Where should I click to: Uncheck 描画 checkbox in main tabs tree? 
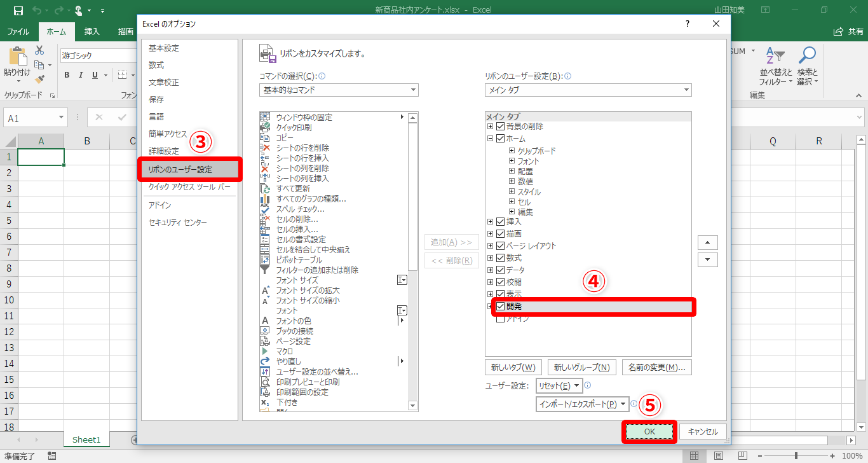500,234
